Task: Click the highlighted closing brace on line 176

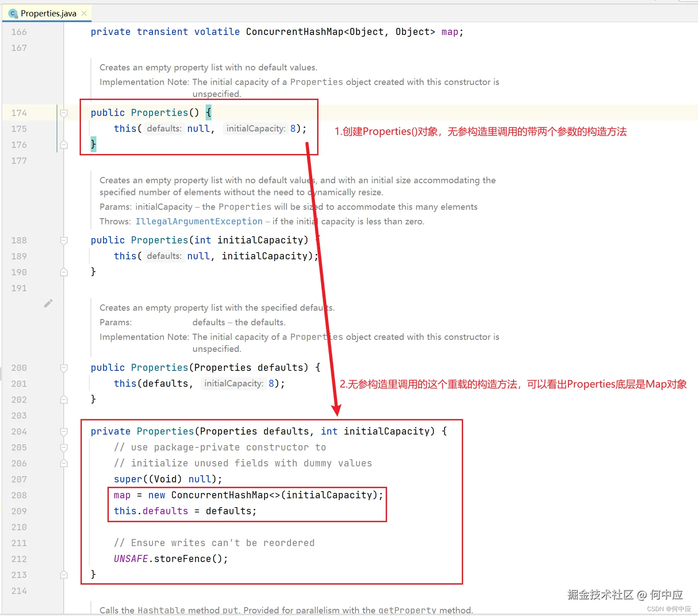Action: [93, 144]
